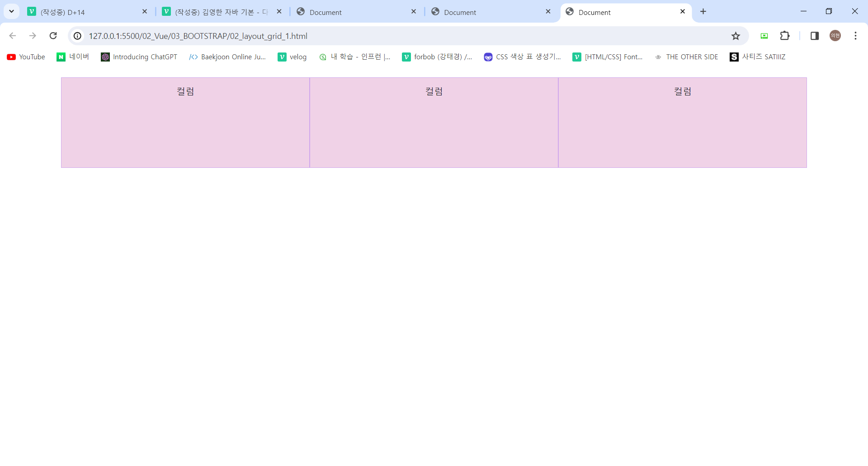Minimize the browser window
This screenshot has height=466, width=868.
803,11
